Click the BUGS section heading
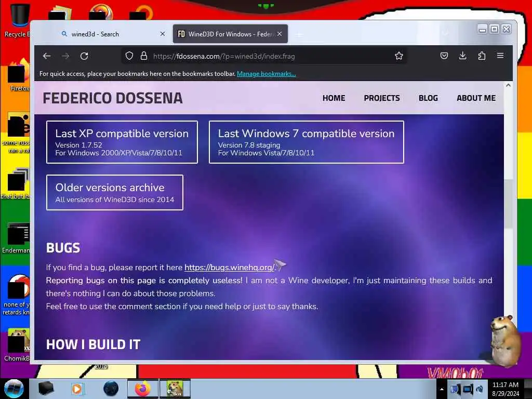The image size is (532, 399). click(x=63, y=248)
